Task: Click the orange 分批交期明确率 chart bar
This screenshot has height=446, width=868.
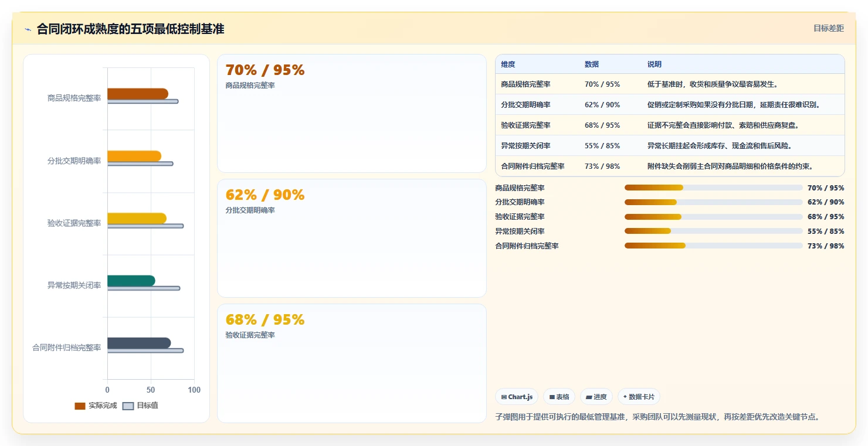Action: click(x=134, y=156)
